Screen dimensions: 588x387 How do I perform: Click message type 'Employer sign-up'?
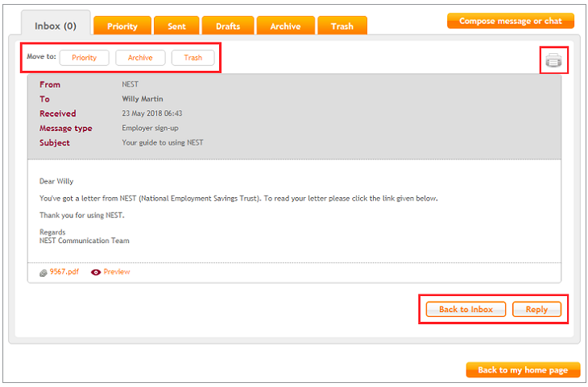150,128
